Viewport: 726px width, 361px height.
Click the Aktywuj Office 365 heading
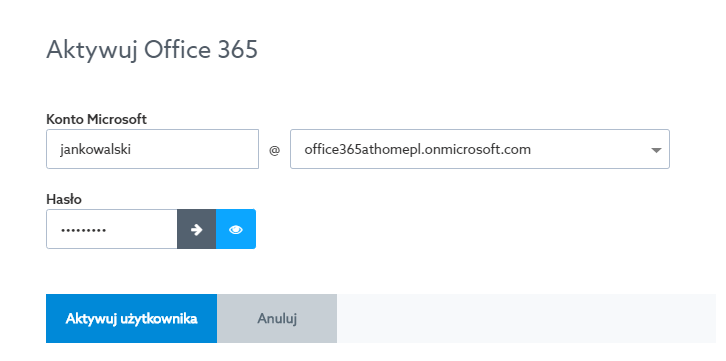point(152,50)
